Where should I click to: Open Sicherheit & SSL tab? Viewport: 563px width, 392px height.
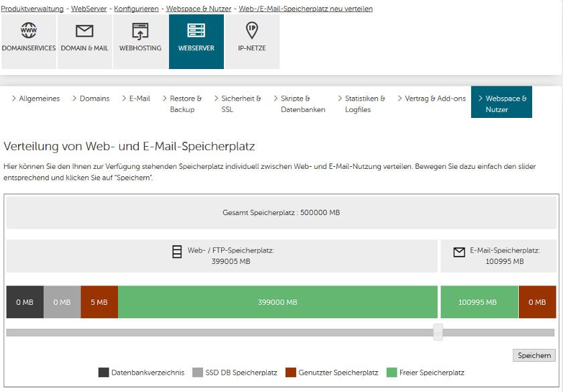(x=237, y=104)
